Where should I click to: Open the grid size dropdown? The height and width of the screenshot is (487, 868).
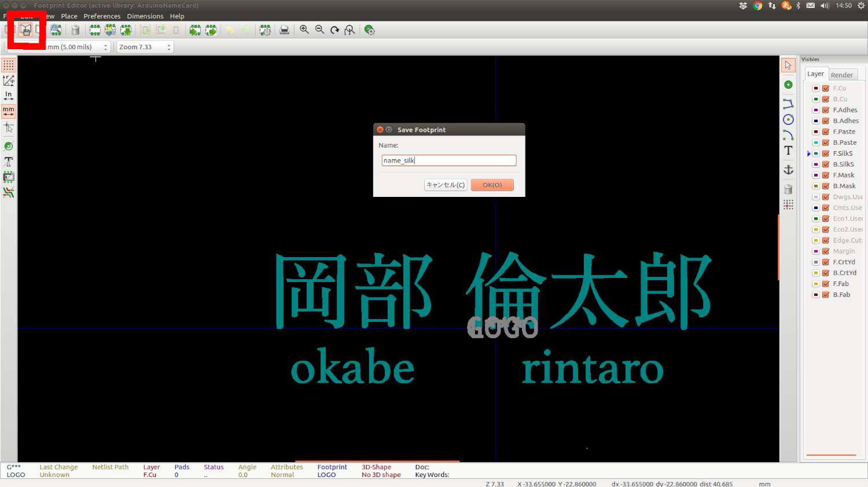coord(105,47)
